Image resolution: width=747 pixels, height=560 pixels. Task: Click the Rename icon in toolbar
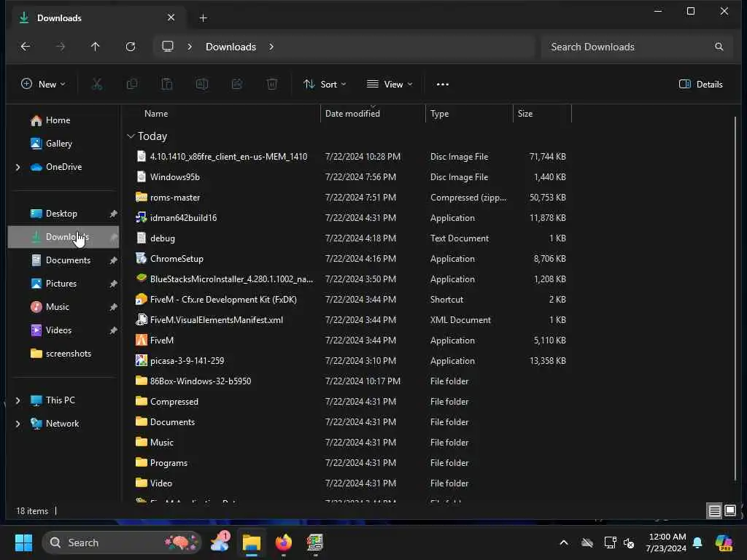tap(202, 85)
